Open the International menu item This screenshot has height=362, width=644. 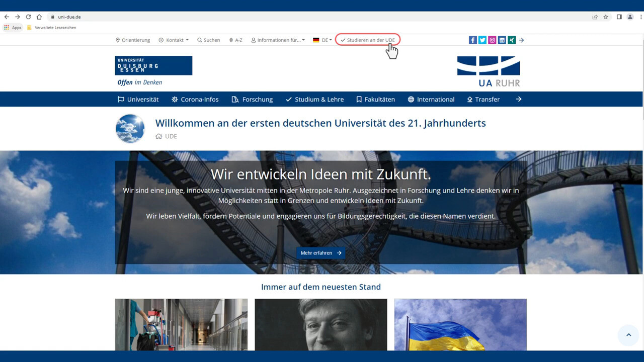(431, 100)
